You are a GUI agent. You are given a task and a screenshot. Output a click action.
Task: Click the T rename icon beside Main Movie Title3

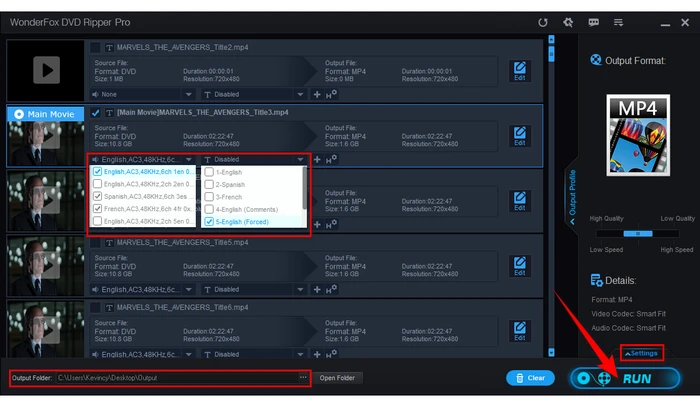[x=109, y=112]
